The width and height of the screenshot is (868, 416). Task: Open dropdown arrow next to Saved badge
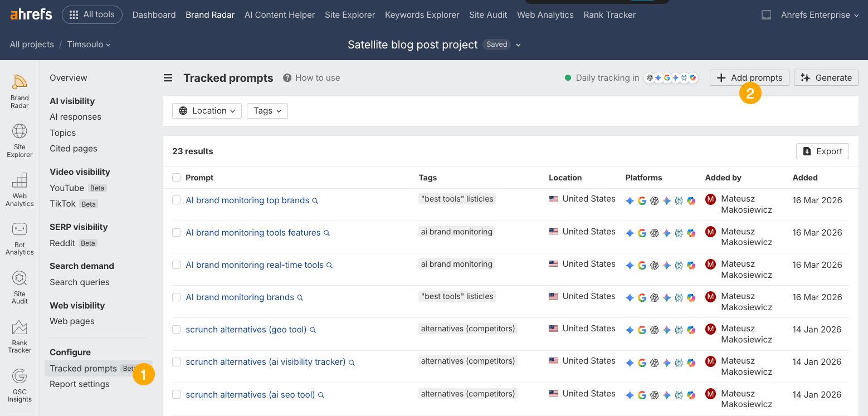[x=518, y=45]
